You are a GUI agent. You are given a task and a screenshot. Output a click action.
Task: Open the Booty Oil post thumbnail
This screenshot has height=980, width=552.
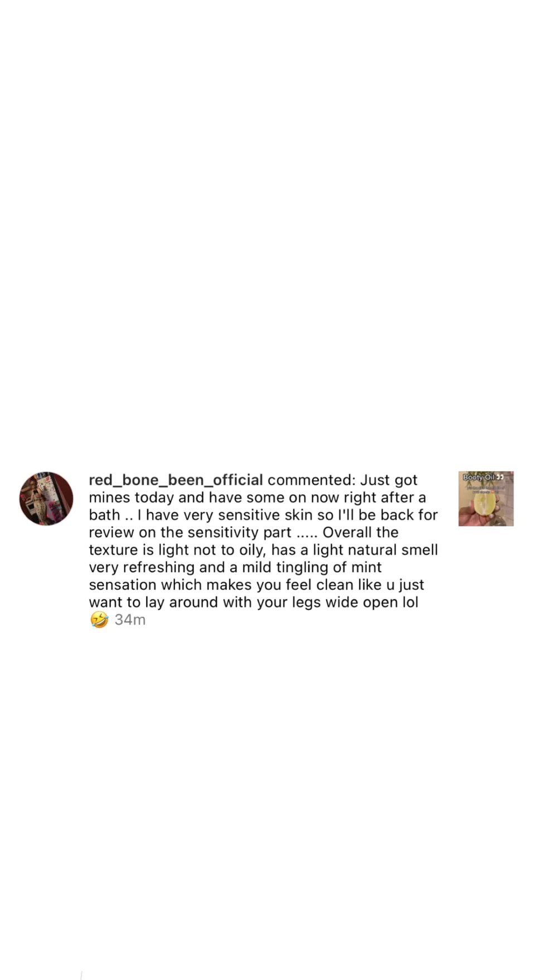pyautogui.click(x=486, y=499)
